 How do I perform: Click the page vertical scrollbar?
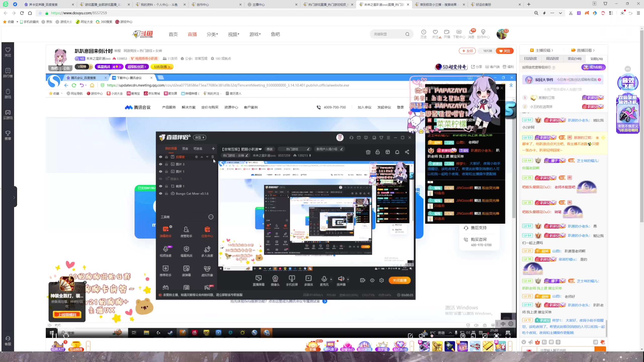(x=641, y=126)
